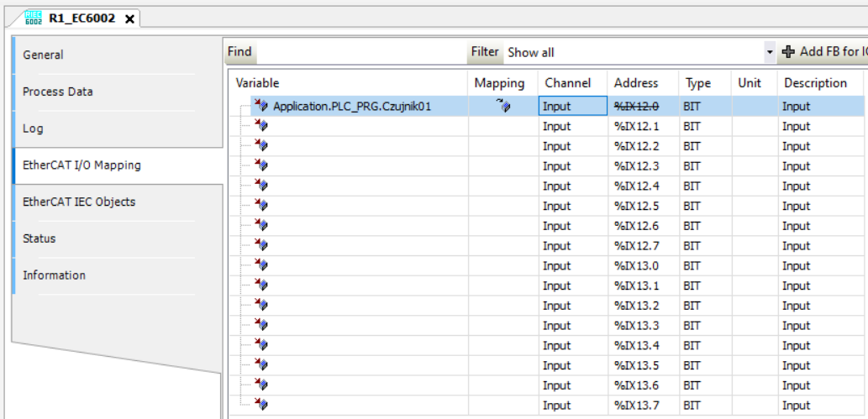Click the variable icon in the %IX12.4 row
868x419 pixels.
coord(260,186)
